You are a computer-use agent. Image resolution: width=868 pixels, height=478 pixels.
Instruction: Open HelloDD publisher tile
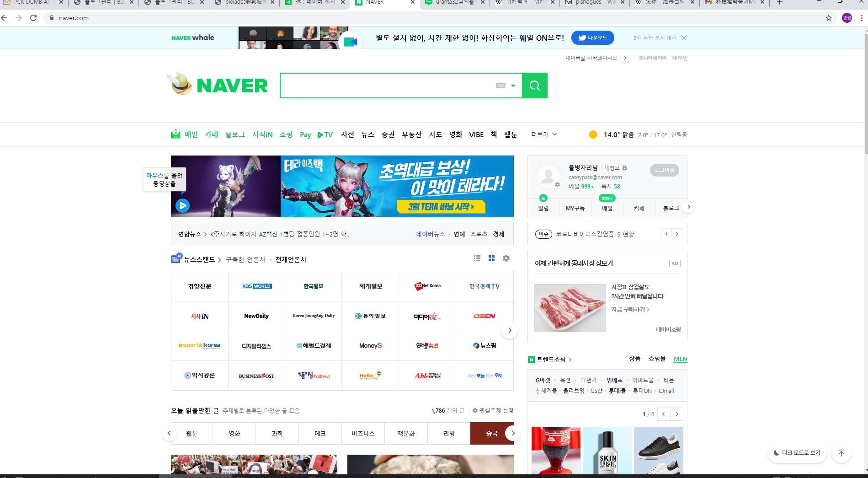coord(370,376)
